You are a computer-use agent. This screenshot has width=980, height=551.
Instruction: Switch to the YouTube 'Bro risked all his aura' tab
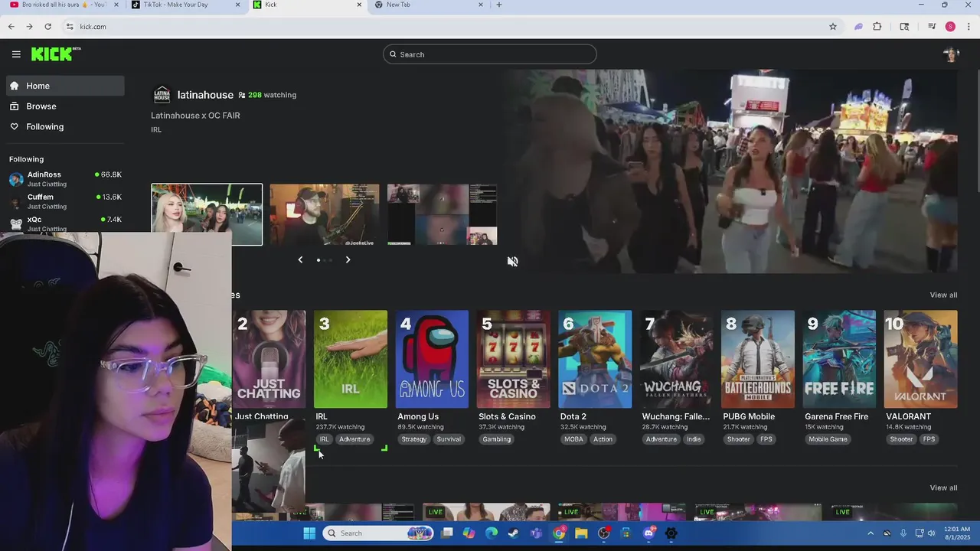(64, 5)
